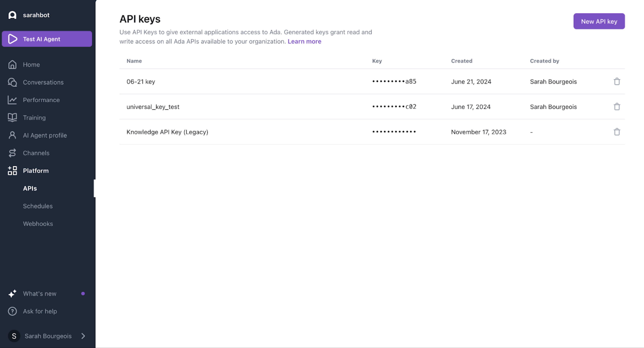The height and width of the screenshot is (348, 644).
Task: Go to the Schedules submenu item
Action: coord(38,206)
